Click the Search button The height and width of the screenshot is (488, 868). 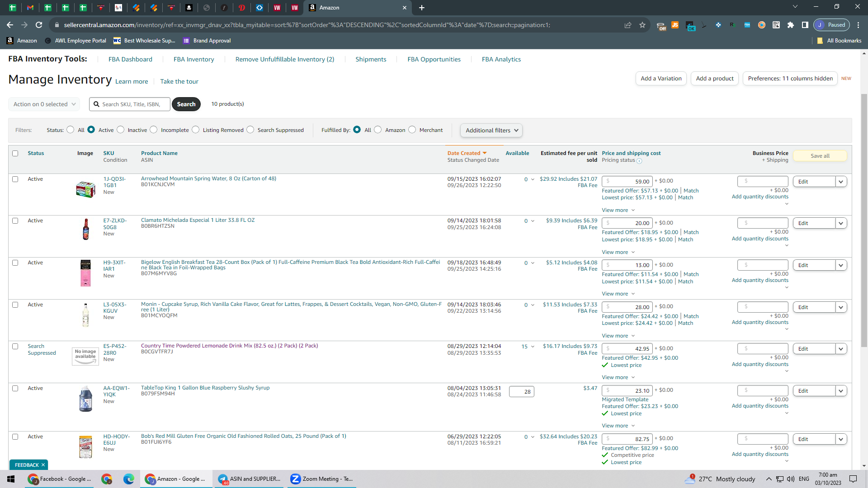point(186,104)
